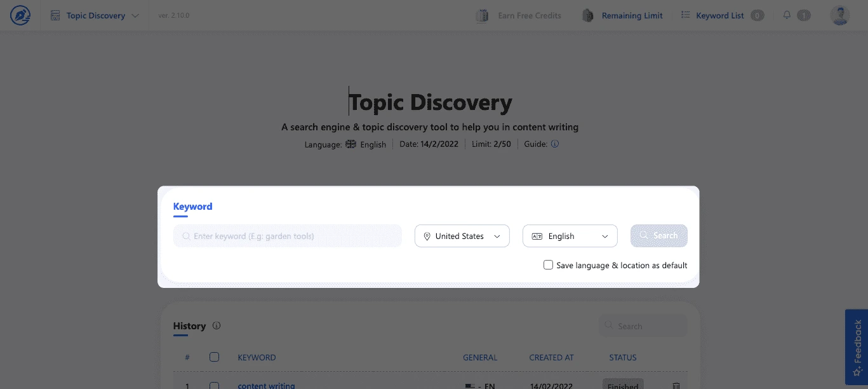Image resolution: width=868 pixels, height=389 pixels.
Task: Open the English language dropdown
Action: pos(570,236)
